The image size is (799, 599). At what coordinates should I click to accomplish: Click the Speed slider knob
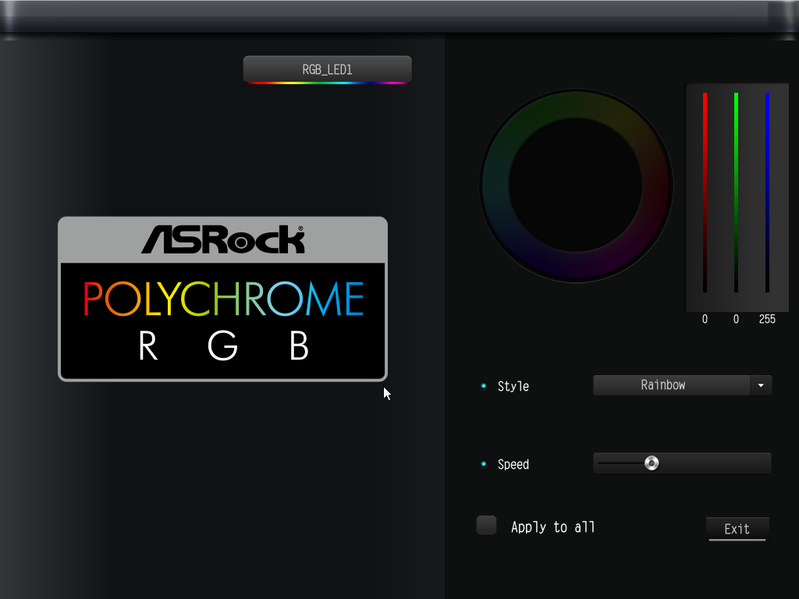pyautogui.click(x=651, y=463)
